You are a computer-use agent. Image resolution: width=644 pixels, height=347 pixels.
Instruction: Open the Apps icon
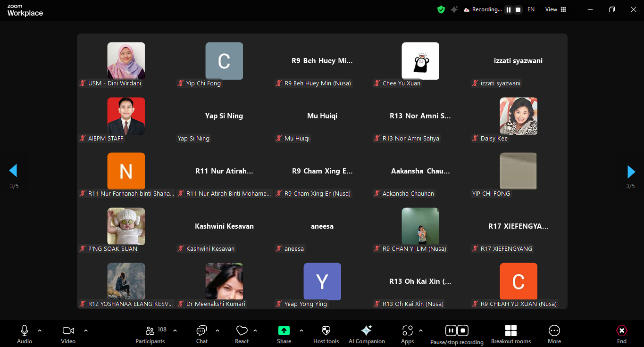(x=408, y=330)
